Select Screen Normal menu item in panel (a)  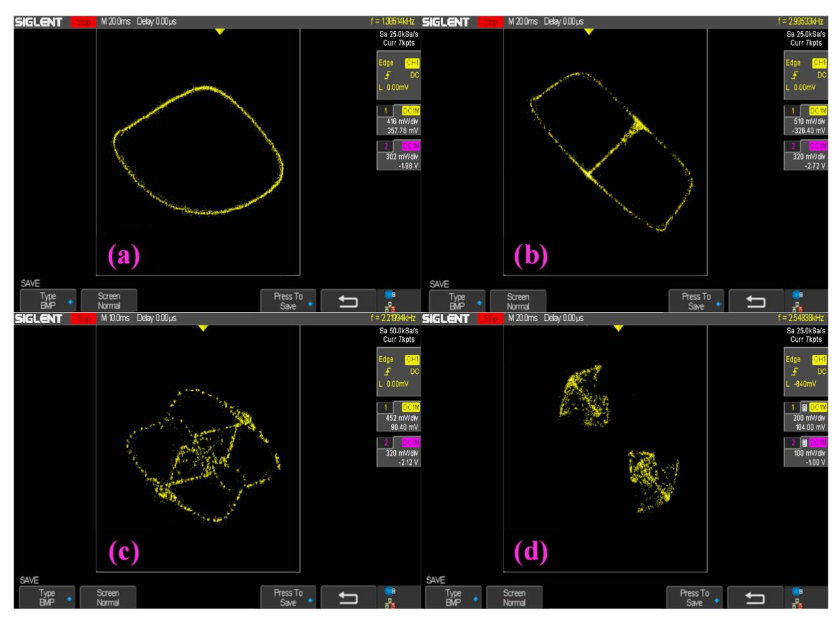(109, 301)
